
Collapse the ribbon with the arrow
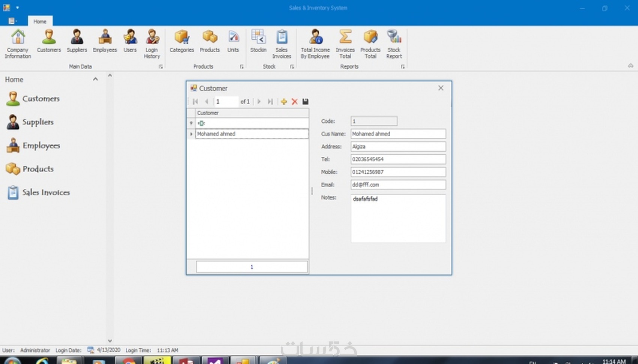(630, 66)
